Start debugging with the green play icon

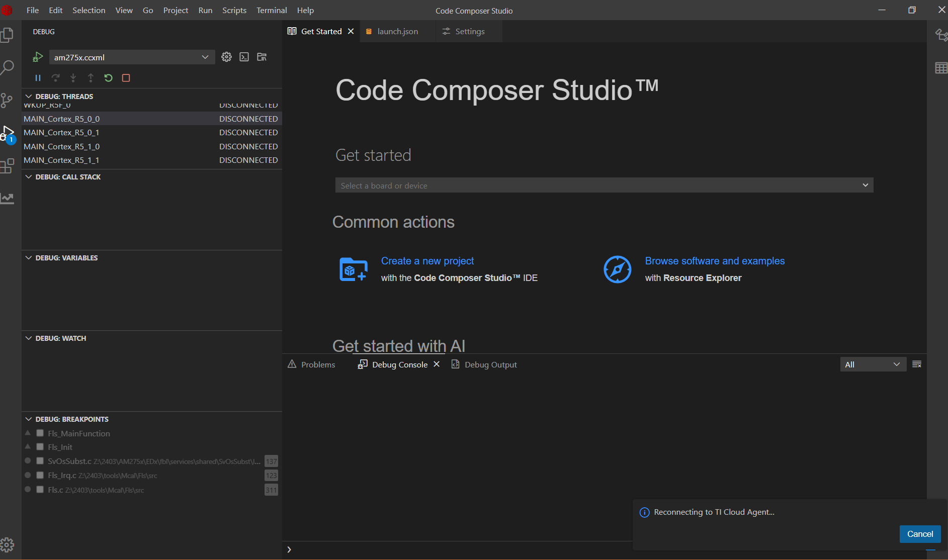tap(38, 57)
